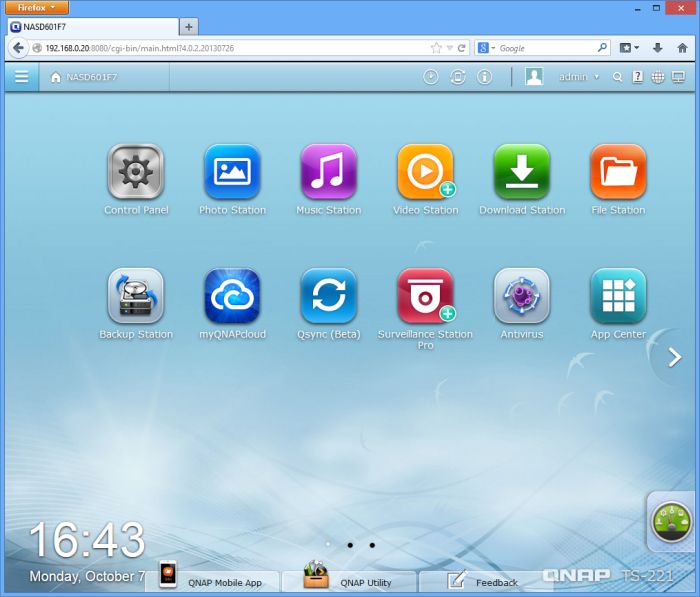This screenshot has height=597, width=700.
Task: Open File Station
Action: pos(618,172)
